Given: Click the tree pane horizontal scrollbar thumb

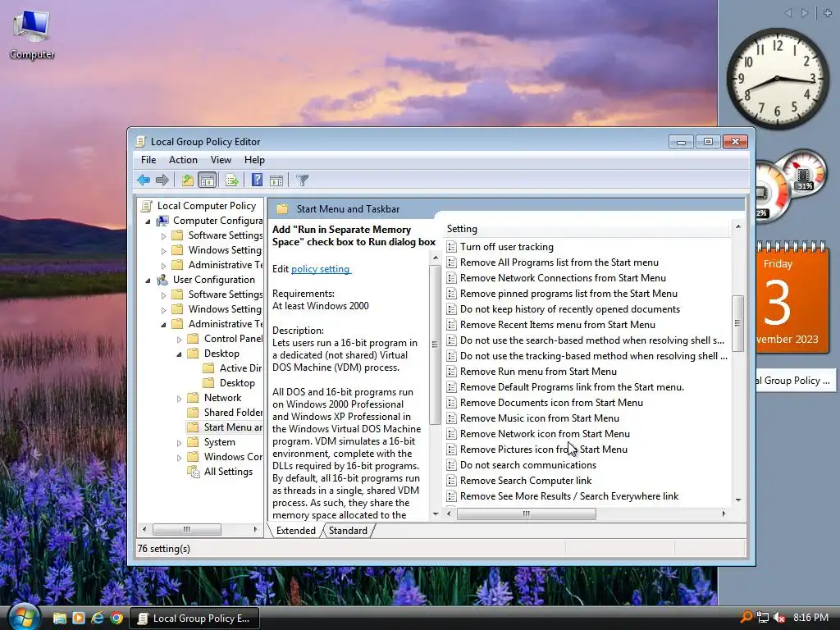Looking at the screenshot, I should (x=186, y=529).
